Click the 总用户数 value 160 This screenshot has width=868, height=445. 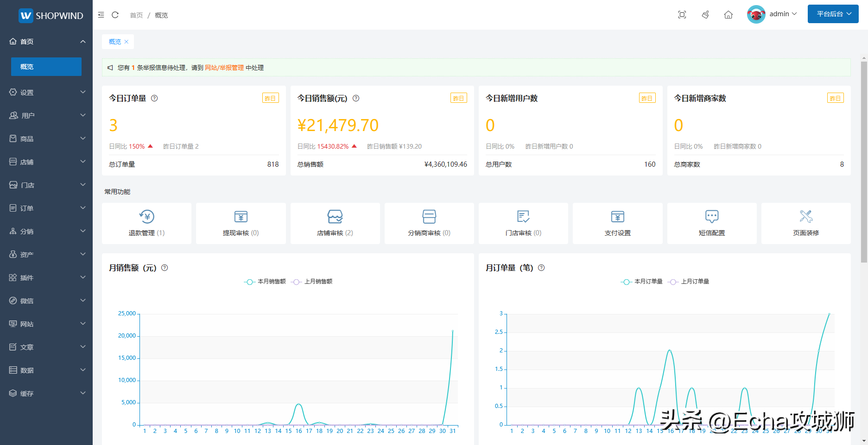[x=650, y=164]
